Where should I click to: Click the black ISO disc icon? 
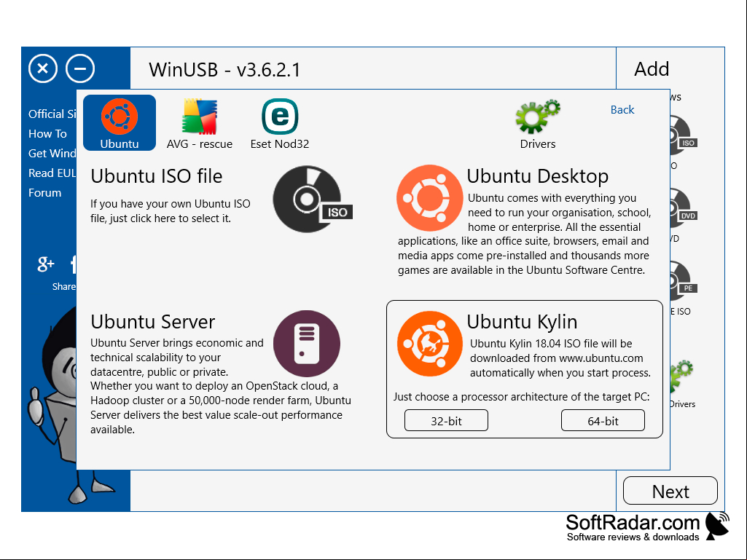click(x=313, y=199)
